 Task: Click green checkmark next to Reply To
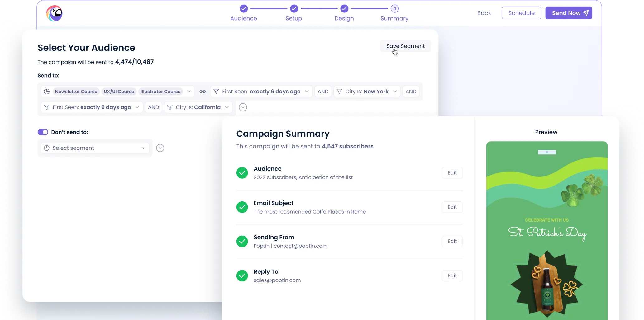[x=242, y=275]
